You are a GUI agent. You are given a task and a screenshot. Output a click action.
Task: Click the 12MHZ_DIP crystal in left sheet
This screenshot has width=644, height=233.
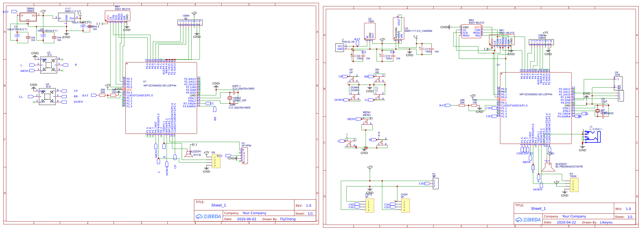[230, 98]
